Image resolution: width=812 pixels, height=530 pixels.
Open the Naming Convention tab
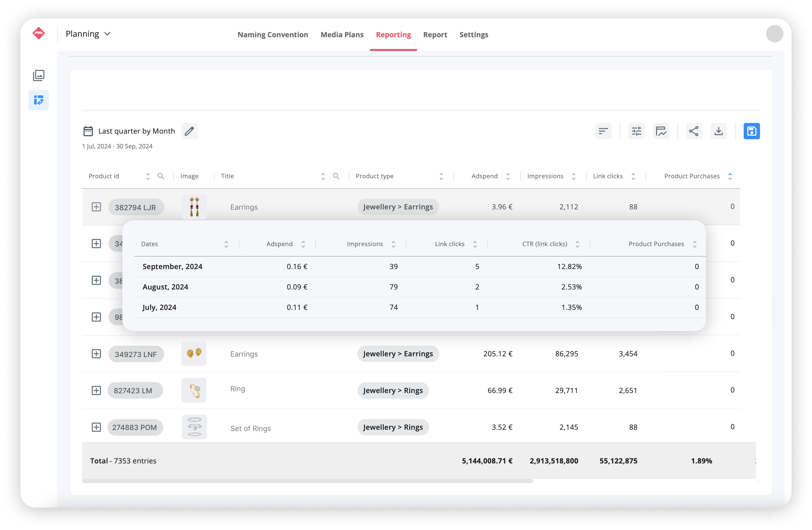point(273,34)
